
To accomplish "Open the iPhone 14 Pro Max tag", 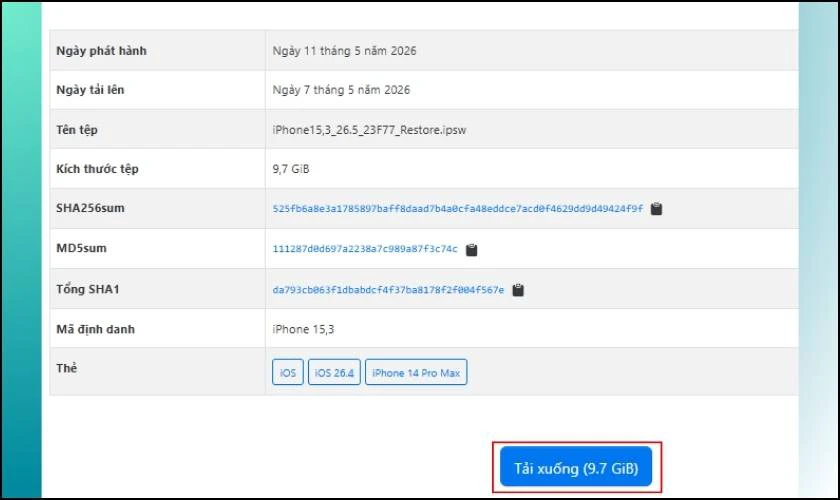I will [416, 372].
